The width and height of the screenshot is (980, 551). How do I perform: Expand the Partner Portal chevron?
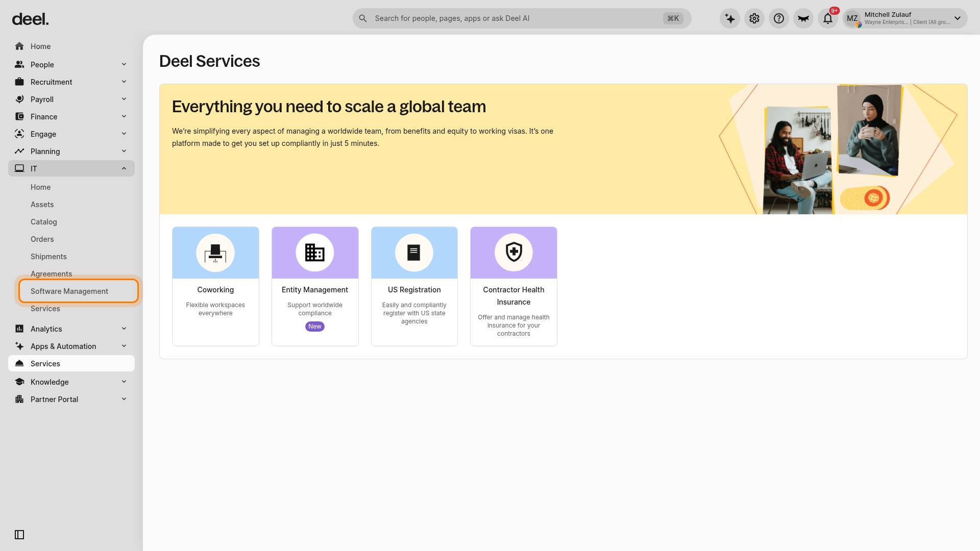124,399
